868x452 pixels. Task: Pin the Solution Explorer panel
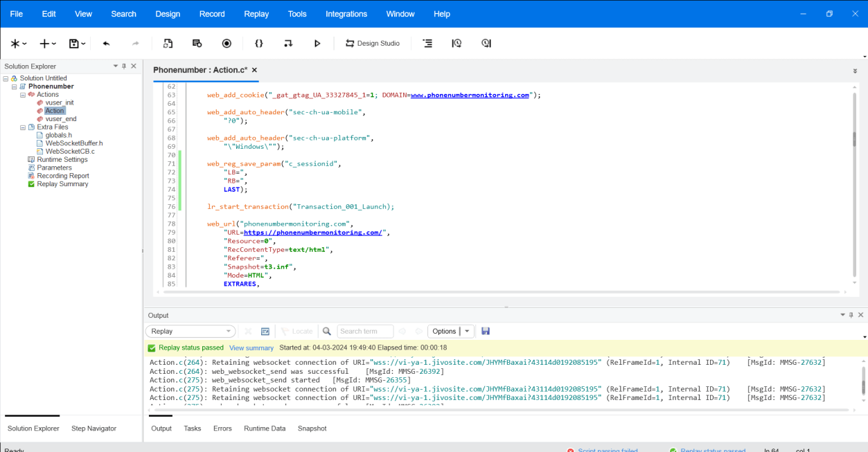coord(124,66)
